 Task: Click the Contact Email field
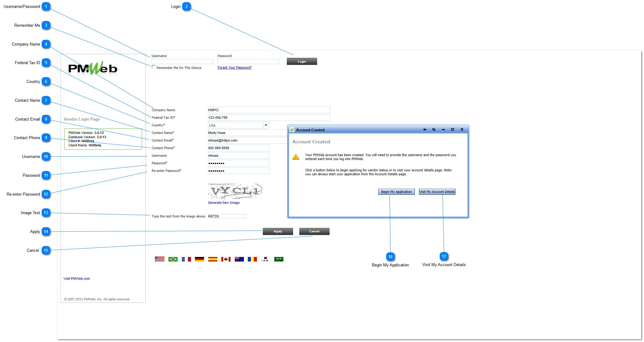click(248, 140)
